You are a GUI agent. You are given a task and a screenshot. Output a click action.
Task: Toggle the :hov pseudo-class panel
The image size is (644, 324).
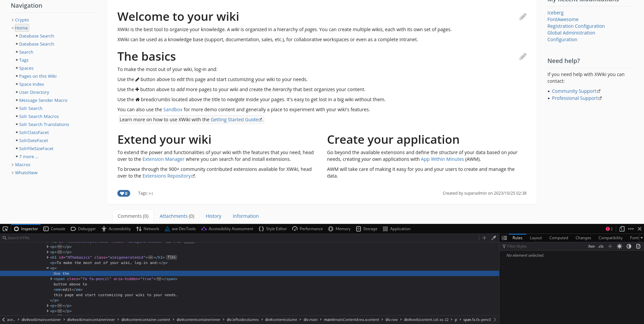pos(591,246)
